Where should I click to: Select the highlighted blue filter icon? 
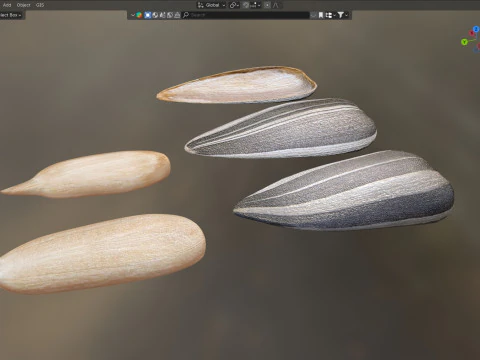(148, 15)
